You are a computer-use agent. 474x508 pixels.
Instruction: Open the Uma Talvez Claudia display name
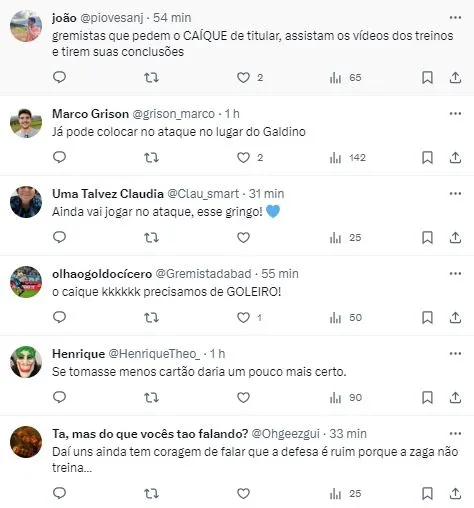click(x=108, y=194)
